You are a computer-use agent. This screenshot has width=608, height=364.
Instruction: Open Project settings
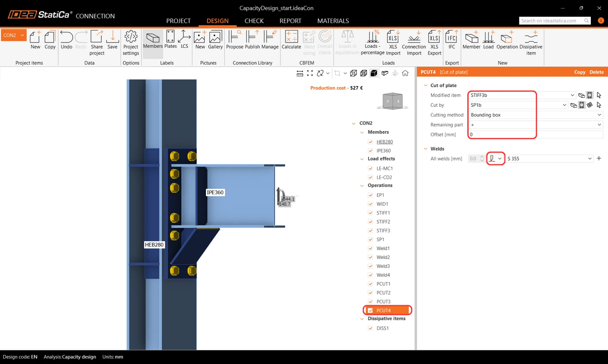click(131, 43)
